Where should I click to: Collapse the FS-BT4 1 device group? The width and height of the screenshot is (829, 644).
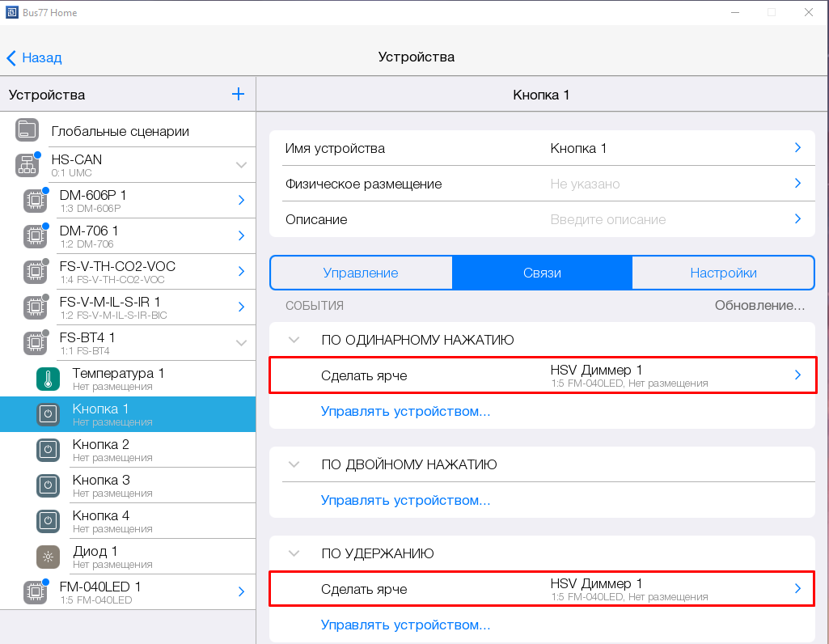(241, 343)
